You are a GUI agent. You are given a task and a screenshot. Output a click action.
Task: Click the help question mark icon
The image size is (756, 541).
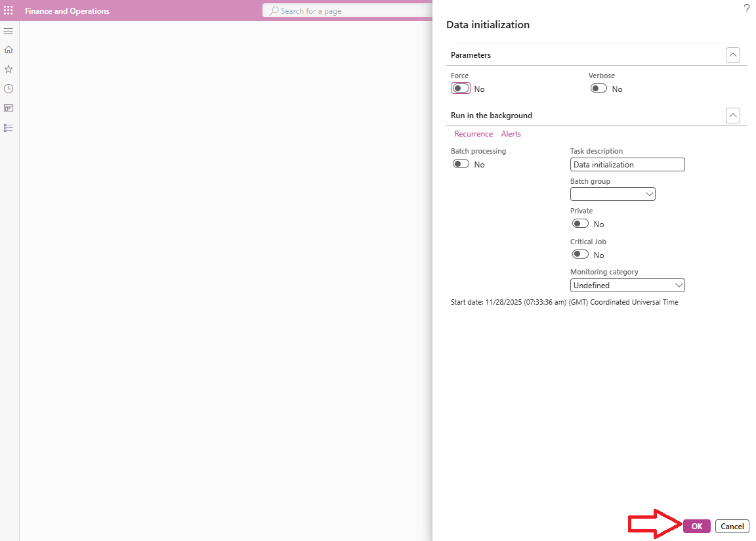746,9
